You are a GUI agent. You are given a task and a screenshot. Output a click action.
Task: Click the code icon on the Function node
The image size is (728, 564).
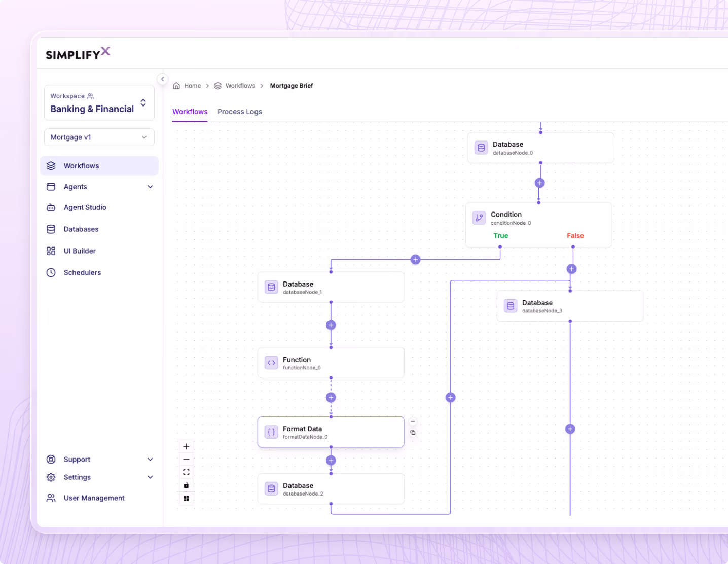point(271,363)
